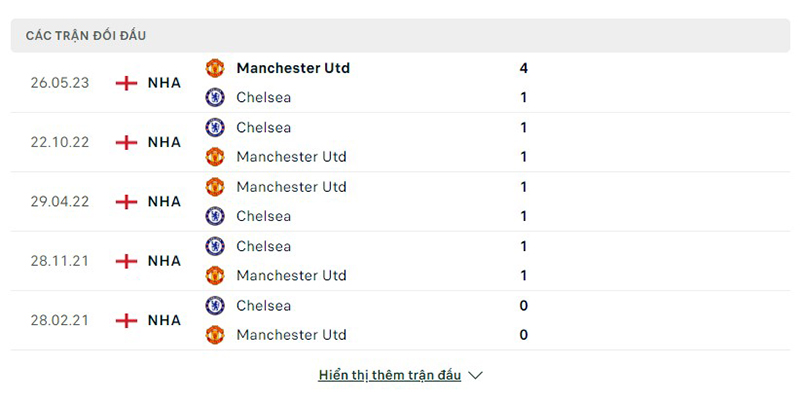
Task: Click Manchester Utd name in 29.04.22 match
Action: pyautogui.click(x=291, y=186)
